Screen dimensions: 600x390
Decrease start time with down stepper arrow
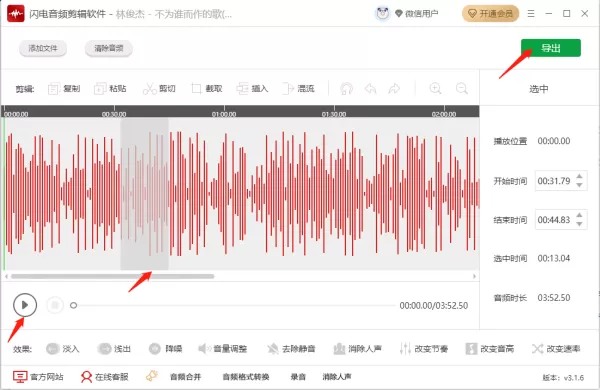click(x=579, y=185)
